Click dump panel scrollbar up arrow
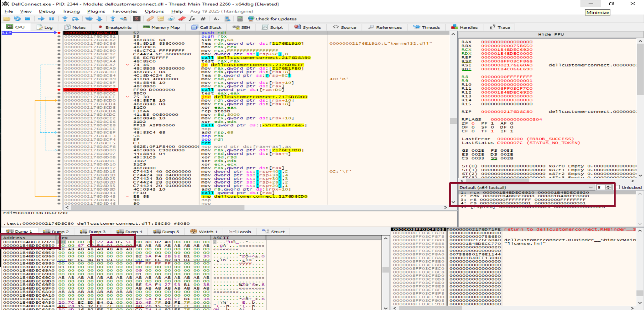Screen dimensions: 644x310 click(386, 238)
